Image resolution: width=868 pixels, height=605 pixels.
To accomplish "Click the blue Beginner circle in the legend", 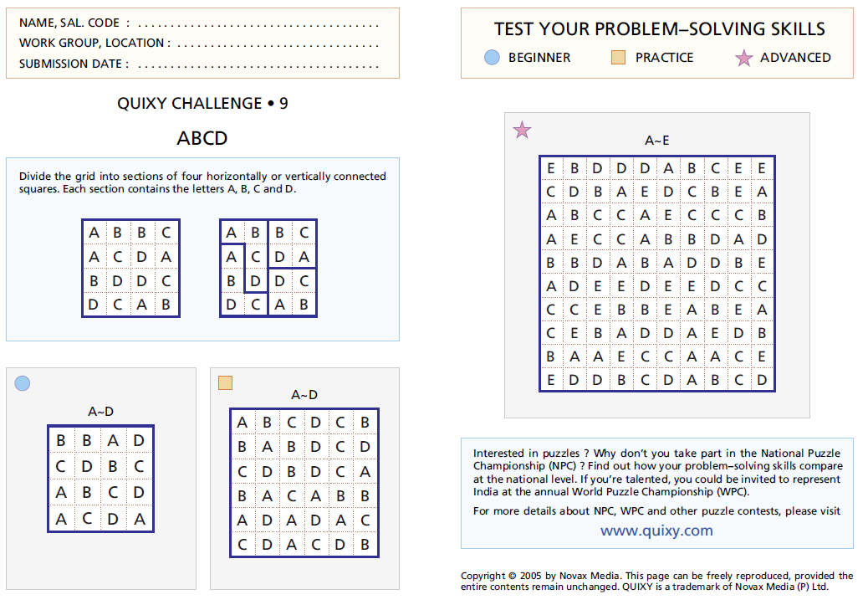I will 493,58.
